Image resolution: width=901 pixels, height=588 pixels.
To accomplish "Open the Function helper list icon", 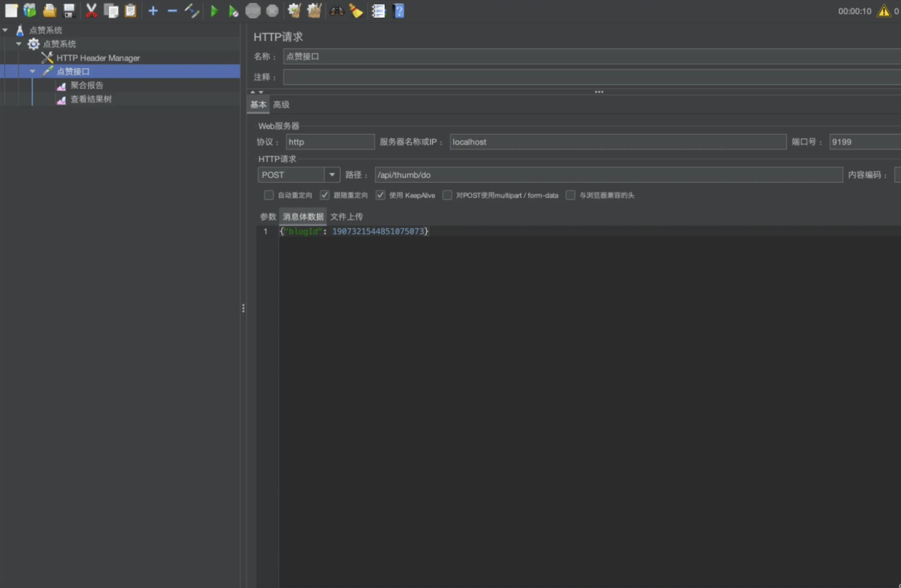I will pos(378,11).
